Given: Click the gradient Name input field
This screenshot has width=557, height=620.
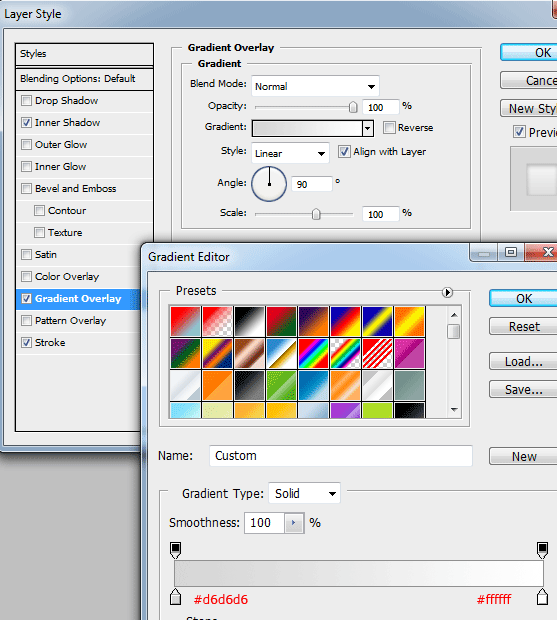Looking at the screenshot, I should pyautogui.click(x=341, y=456).
